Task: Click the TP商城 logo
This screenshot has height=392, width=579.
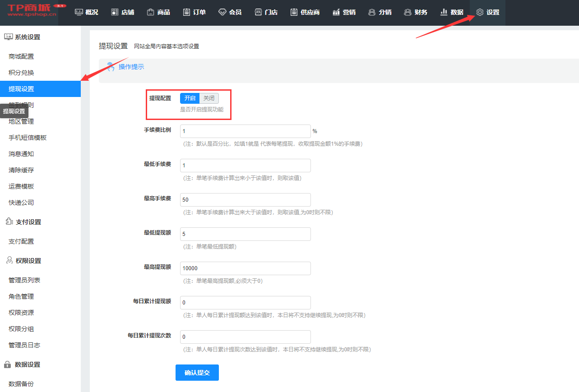Action: [32, 11]
